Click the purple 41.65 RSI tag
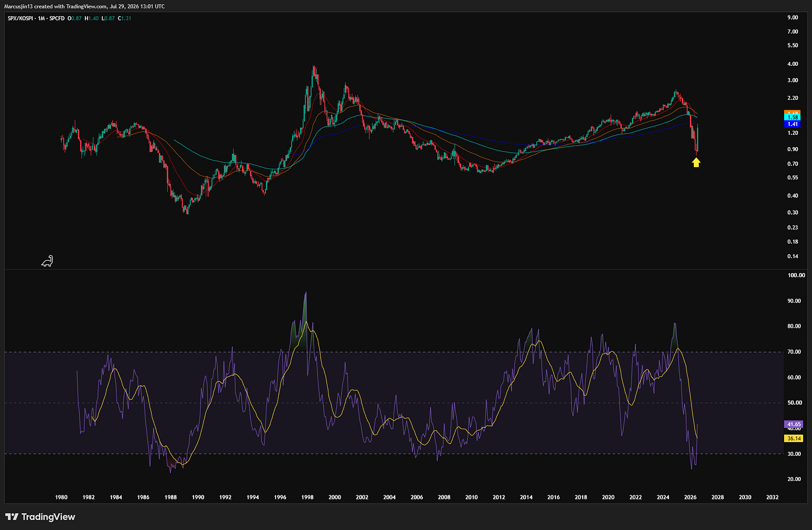812x530 pixels. pos(793,425)
